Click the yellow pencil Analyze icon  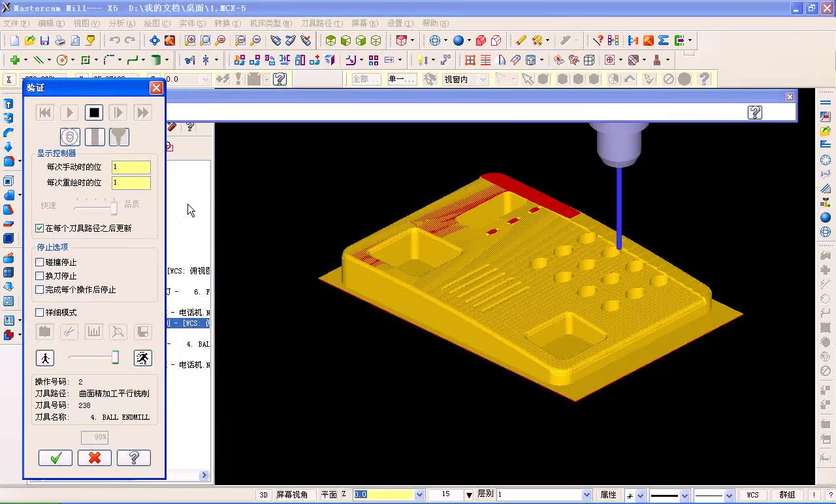click(521, 40)
